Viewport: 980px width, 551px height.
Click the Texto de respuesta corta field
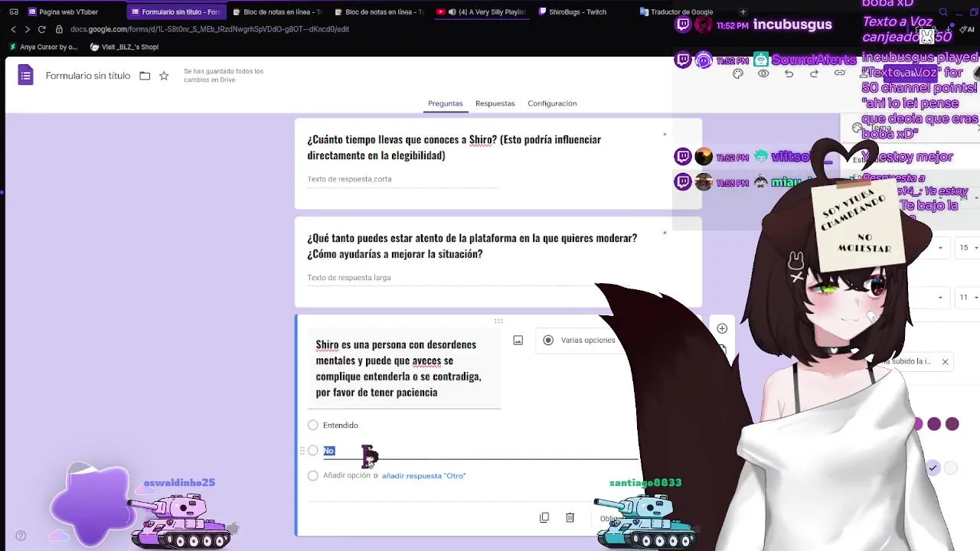pyautogui.click(x=403, y=179)
